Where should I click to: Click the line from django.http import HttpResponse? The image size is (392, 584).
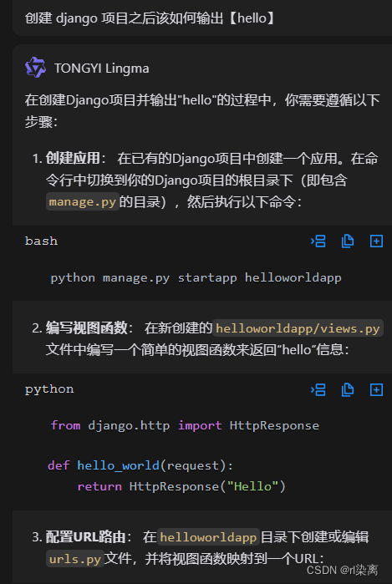tap(185, 425)
